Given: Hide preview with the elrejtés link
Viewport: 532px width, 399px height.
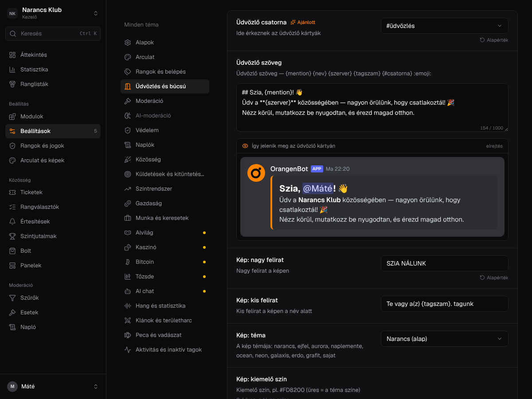Looking at the screenshot, I should tap(494, 146).
